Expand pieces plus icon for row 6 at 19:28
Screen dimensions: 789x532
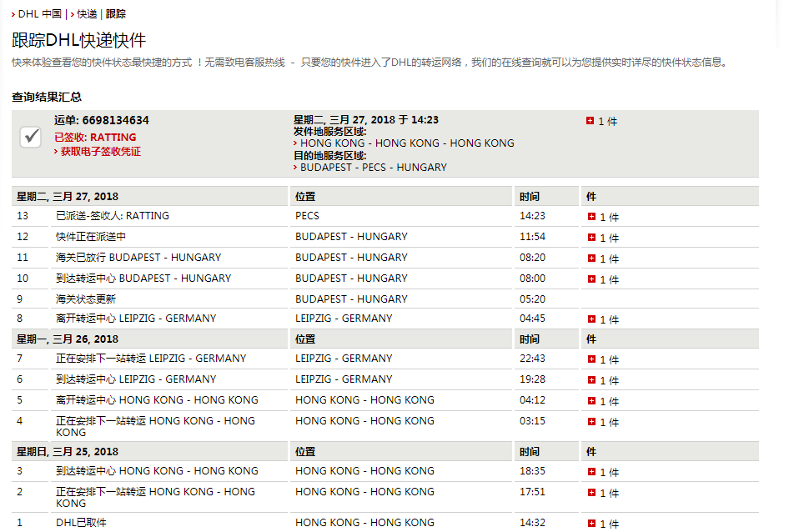click(x=592, y=380)
